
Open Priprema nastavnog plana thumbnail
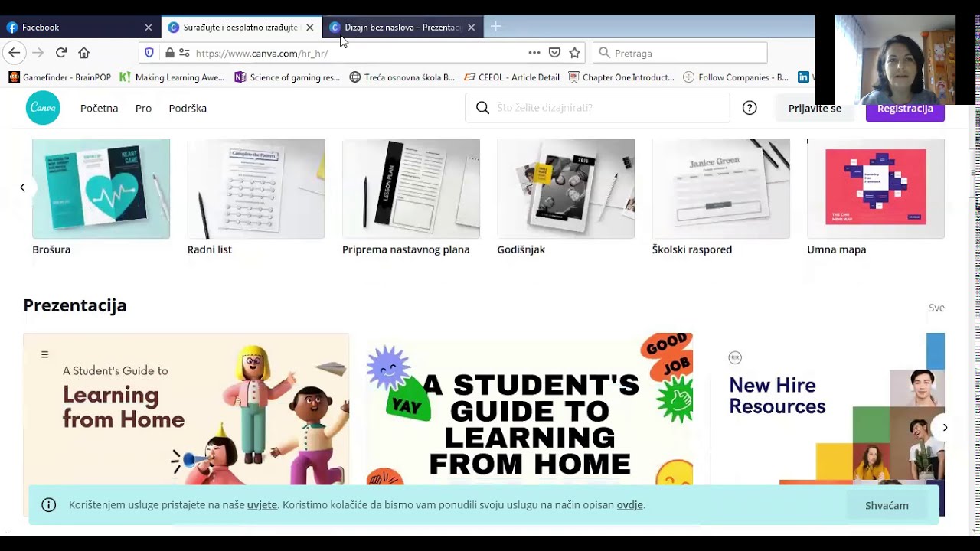(x=411, y=189)
